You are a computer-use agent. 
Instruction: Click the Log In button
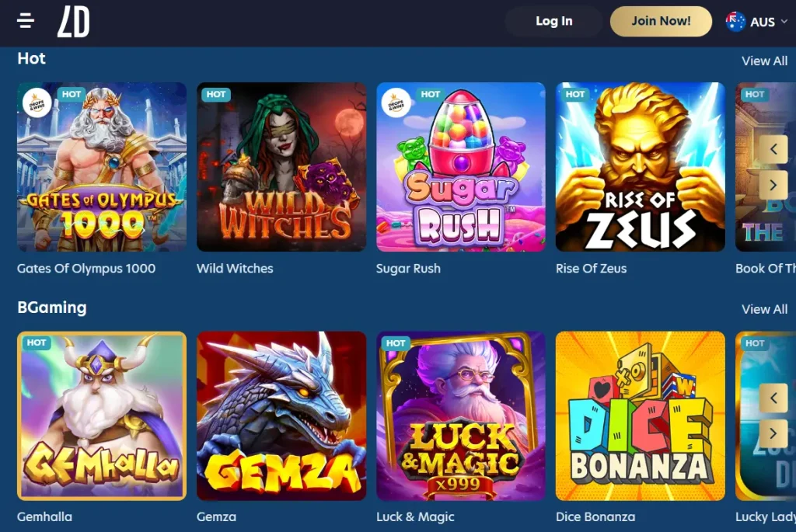tap(553, 21)
